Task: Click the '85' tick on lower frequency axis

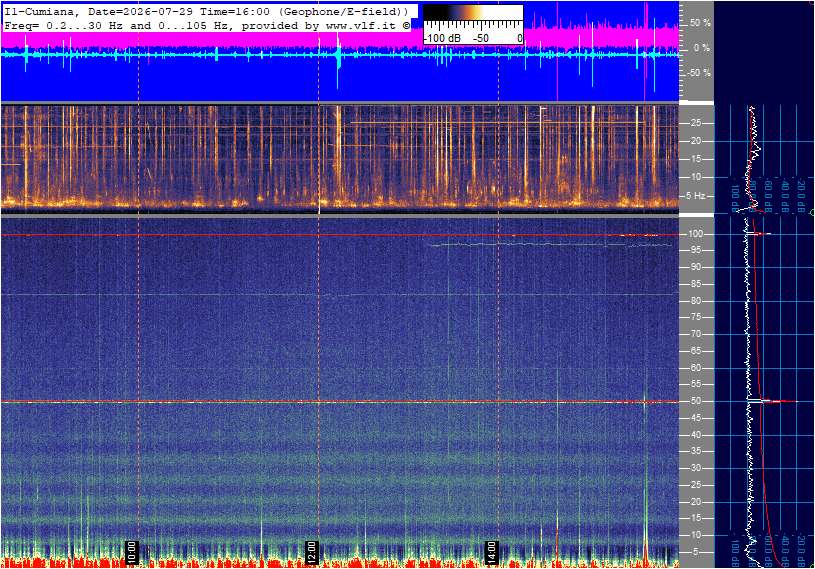Action: pos(695,284)
